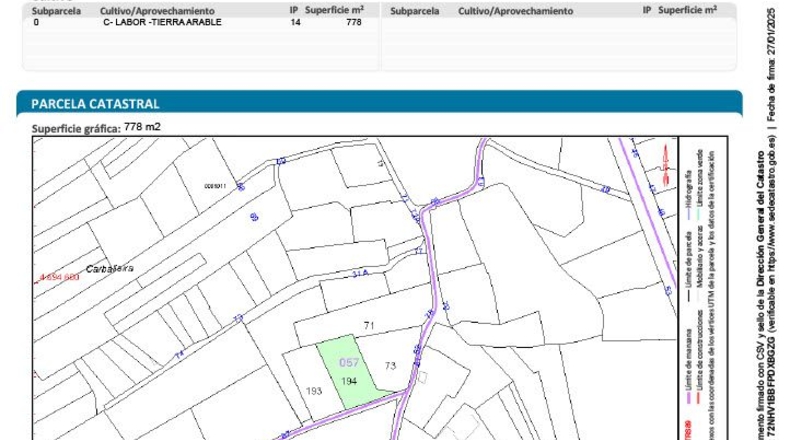Click the subparcela value '0' in the row
The image size is (790, 440).
[x=36, y=22]
